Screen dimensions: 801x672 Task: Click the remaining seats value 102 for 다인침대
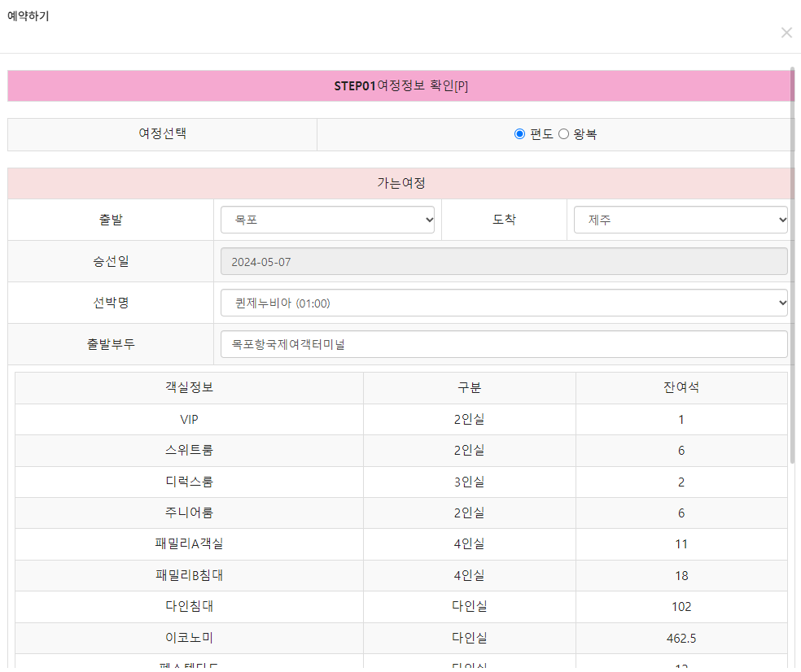click(x=681, y=606)
